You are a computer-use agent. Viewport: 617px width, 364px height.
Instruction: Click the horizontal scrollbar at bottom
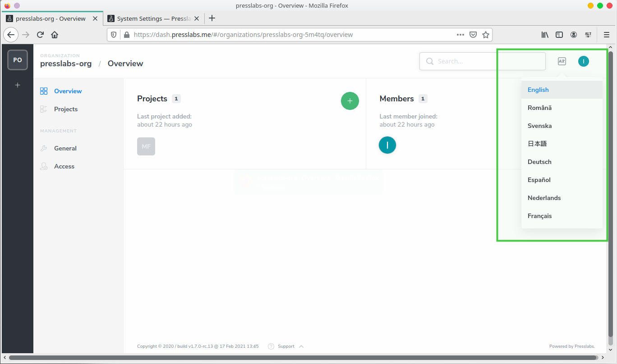click(x=304, y=358)
